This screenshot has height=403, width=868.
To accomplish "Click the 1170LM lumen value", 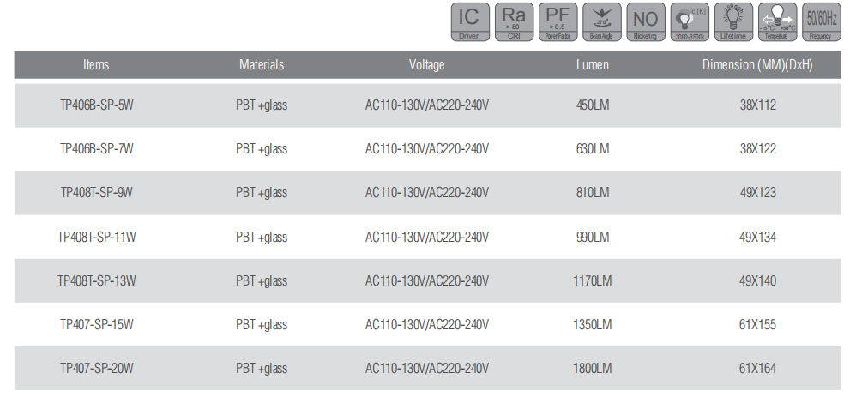I will [x=593, y=280].
